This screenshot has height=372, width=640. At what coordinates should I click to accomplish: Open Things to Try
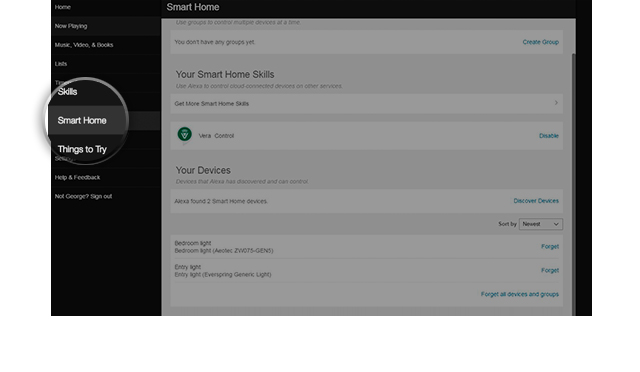(x=82, y=149)
